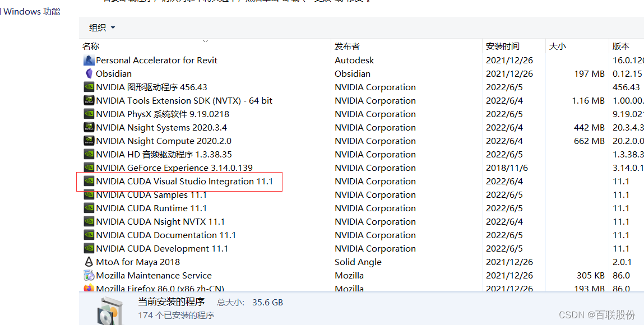Sort list by 安装时间 column header
This screenshot has width=644, height=325.
coord(503,47)
